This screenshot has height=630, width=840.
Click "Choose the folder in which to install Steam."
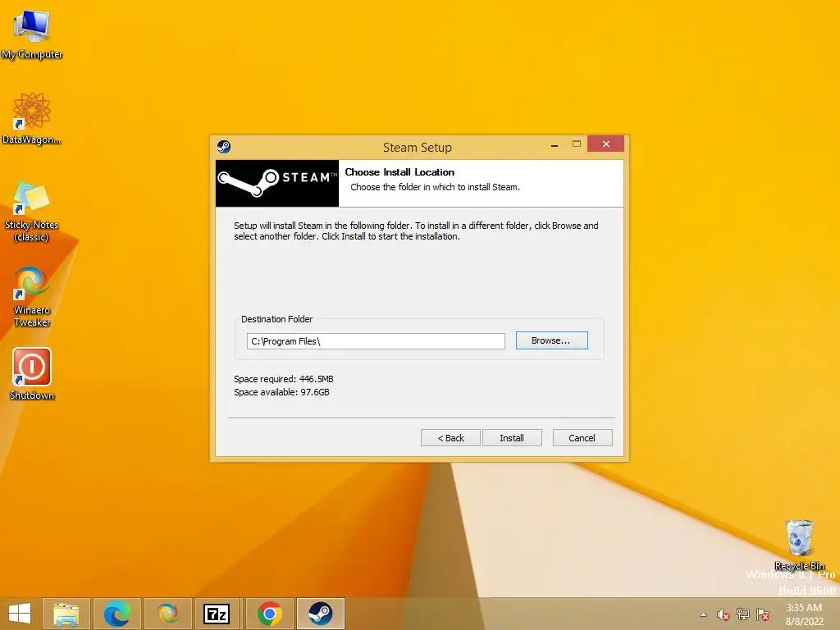point(435,187)
